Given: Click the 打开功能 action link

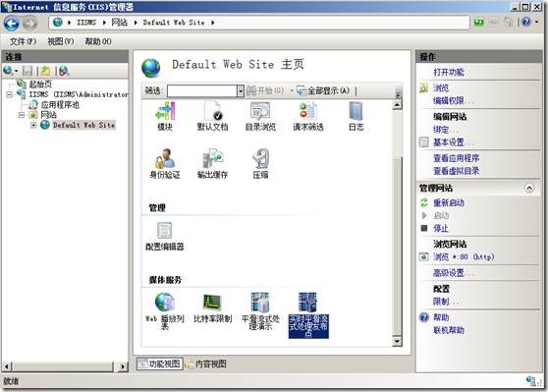Looking at the screenshot, I should pos(449,72).
